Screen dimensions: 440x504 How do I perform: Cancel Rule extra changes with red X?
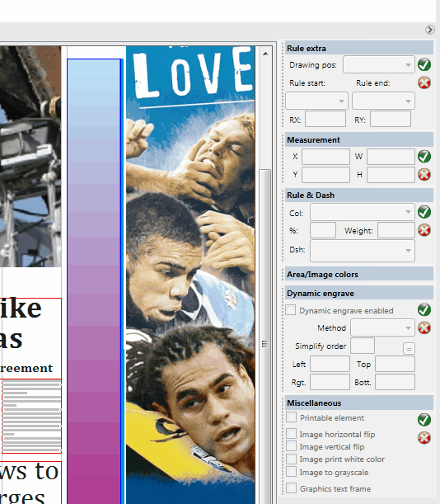(x=424, y=82)
